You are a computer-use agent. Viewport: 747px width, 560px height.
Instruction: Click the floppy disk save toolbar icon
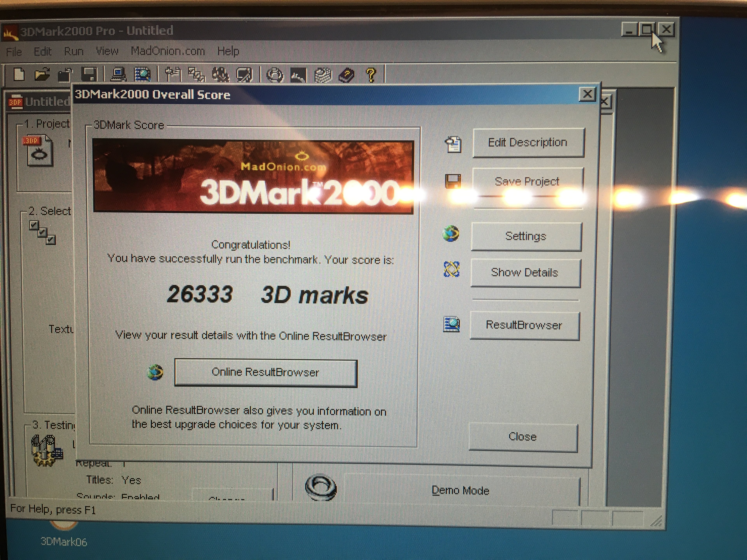(x=89, y=74)
